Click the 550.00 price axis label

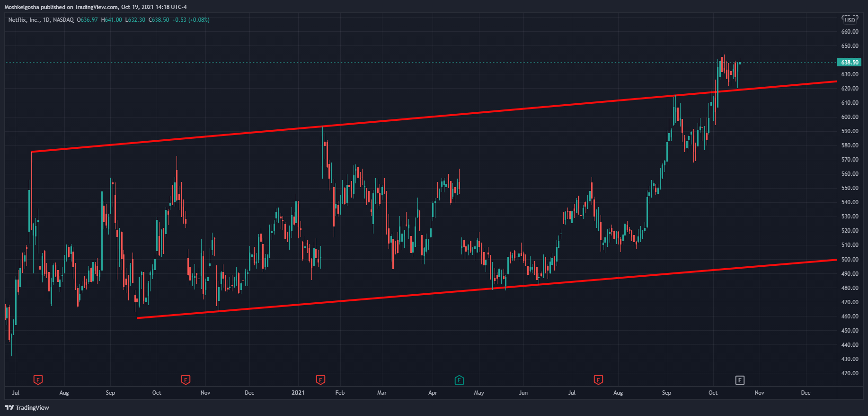coord(850,188)
